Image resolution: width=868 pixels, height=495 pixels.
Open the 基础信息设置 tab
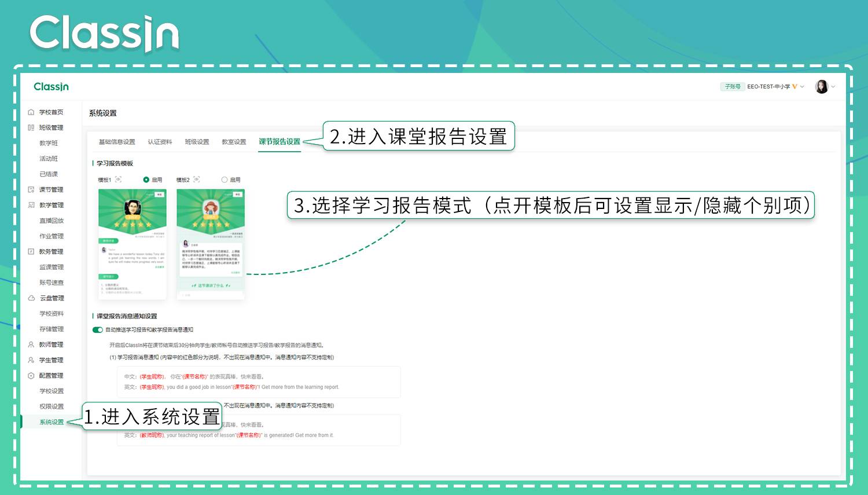point(117,142)
